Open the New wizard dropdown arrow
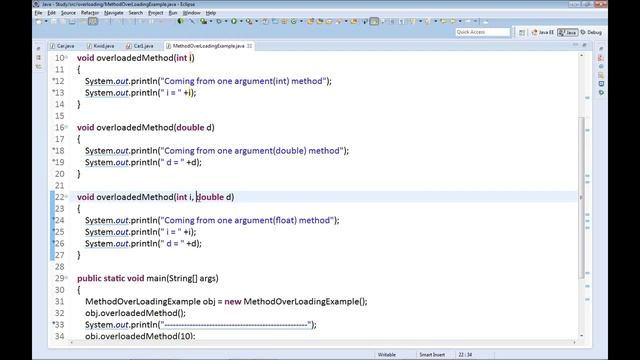This screenshot has height=360, width=640. tap(46, 21)
